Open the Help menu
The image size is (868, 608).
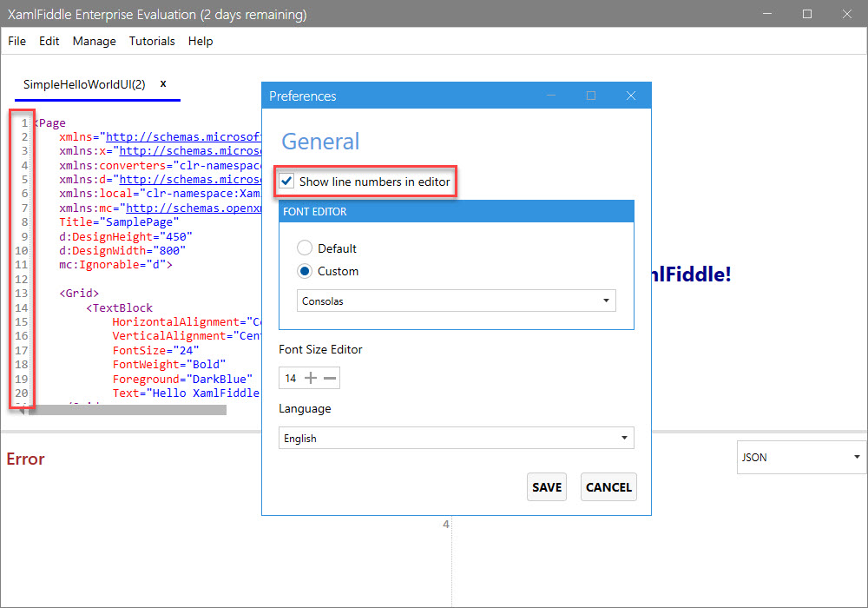[x=201, y=41]
